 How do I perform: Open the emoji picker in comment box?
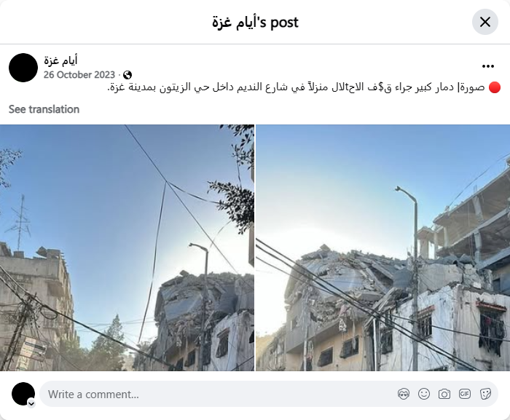(x=424, y=394)
